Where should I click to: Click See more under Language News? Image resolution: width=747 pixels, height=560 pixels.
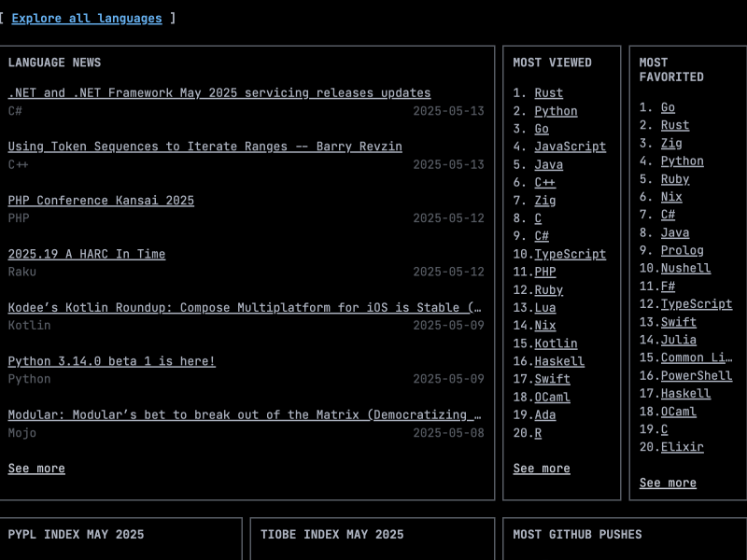pyautogui.click(x=36, y=469)
